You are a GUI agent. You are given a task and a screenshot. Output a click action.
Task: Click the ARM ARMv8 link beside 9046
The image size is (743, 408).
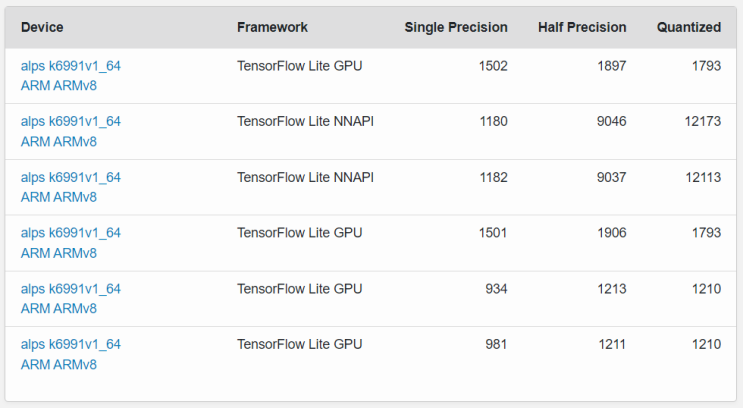point(59,142)
